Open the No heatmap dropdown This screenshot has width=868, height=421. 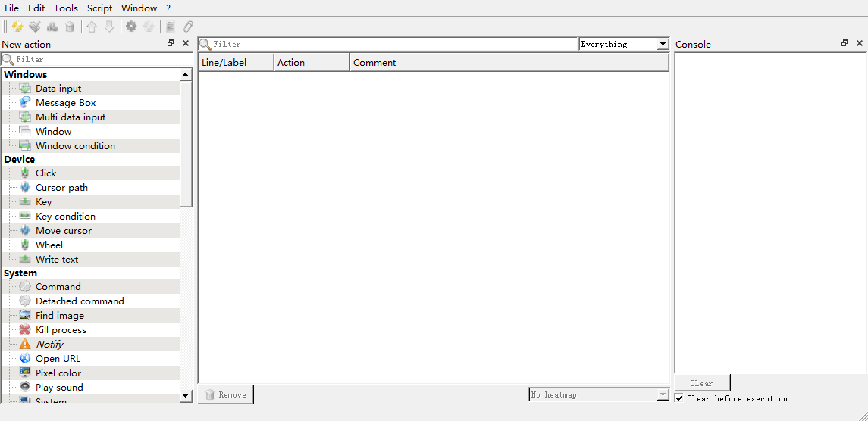tap(662, 394)
